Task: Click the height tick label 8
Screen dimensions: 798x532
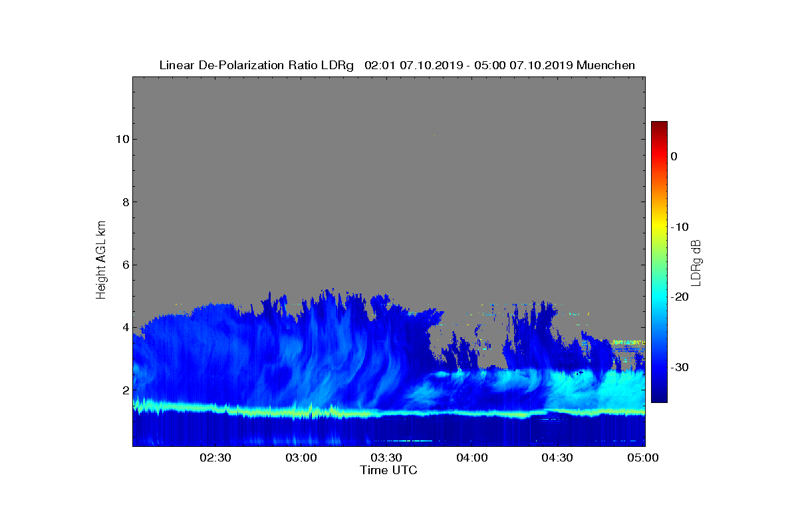Action: [124, 202]
